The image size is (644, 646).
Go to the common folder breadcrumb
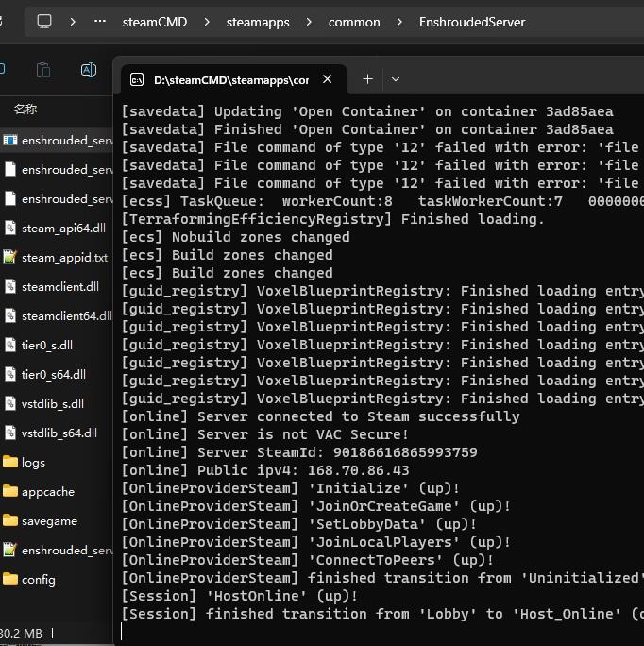click(x=354, y=22)
